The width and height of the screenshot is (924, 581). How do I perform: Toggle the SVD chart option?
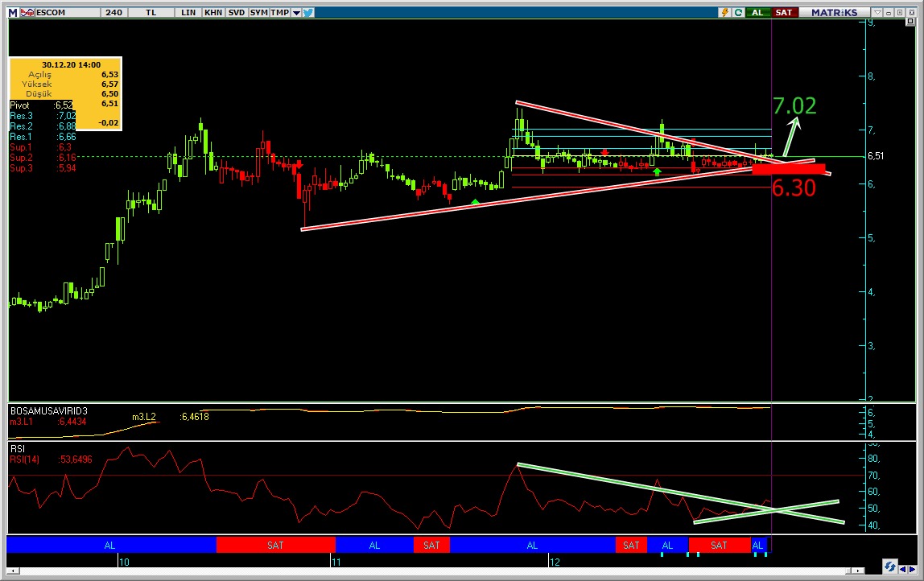click(x=236, y=13)
